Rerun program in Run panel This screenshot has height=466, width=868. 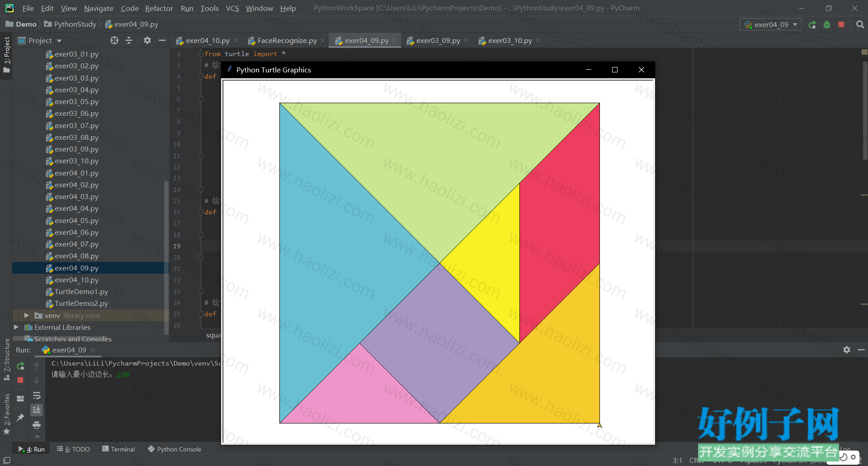point(20,366)
